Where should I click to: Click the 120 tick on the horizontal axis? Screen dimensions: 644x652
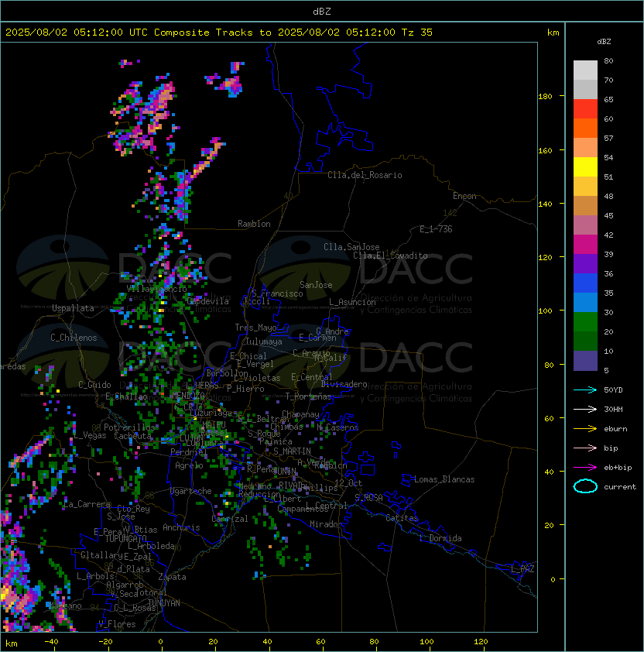480,642
